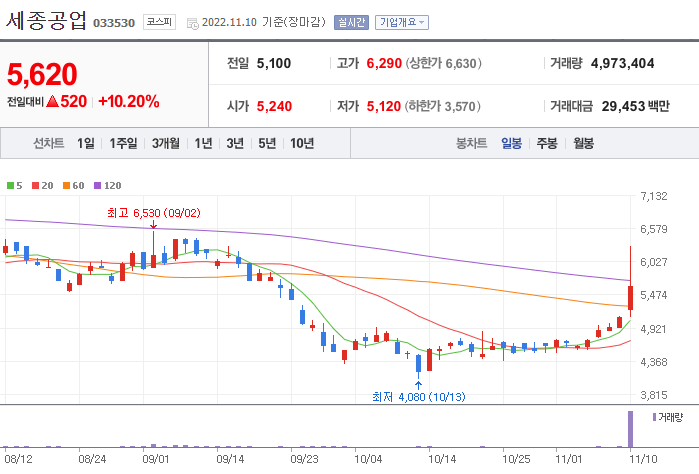This screenshot has width=699, height=474.
Task: Click the 거래량 value 4,973,404
Action: click(623, 63)
